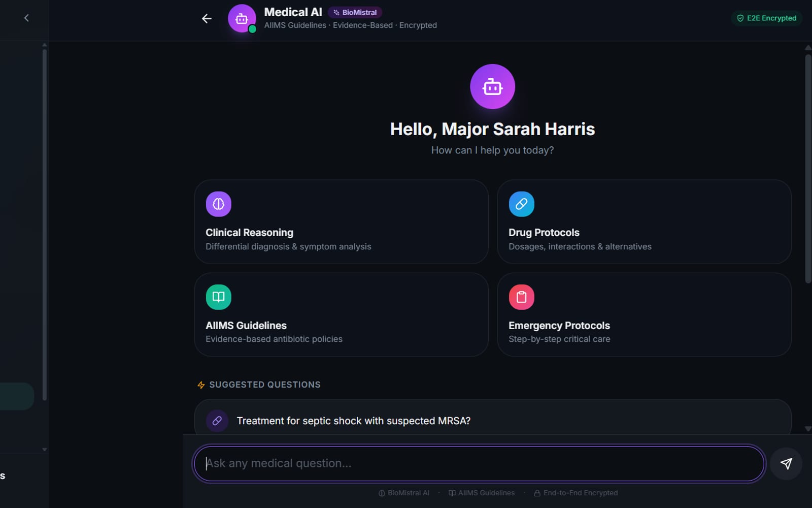Click the brain icon on Clinical Reasoning
The image size is (812, 508).
[x=218, y=204]
